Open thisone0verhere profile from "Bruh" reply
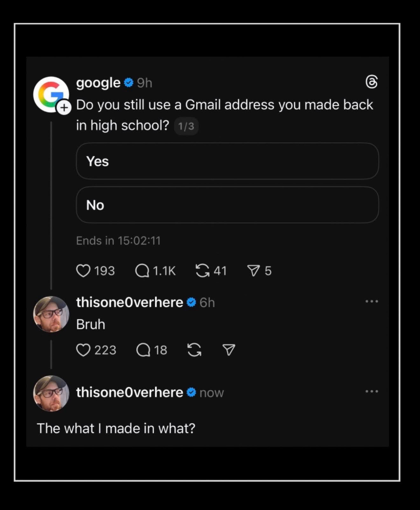This screenshot has height=510, width=420. coord(130,302)
